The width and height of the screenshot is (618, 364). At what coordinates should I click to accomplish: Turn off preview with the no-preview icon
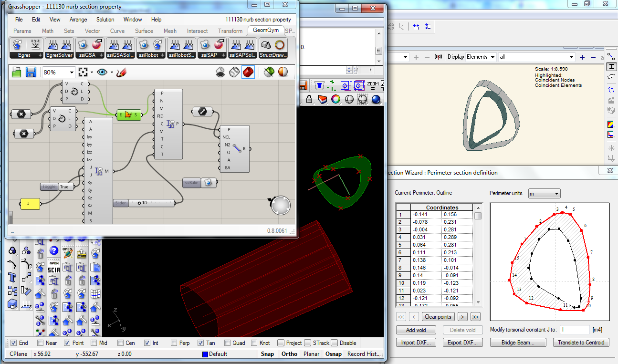pyautogui.click(x=220, y=72)
